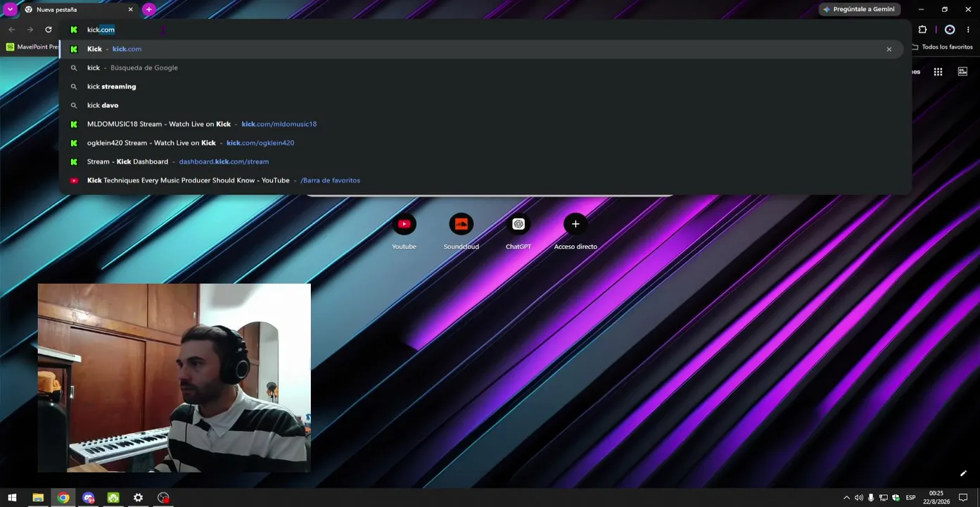Expand the hidden system tray icons

tap(846, 498)
